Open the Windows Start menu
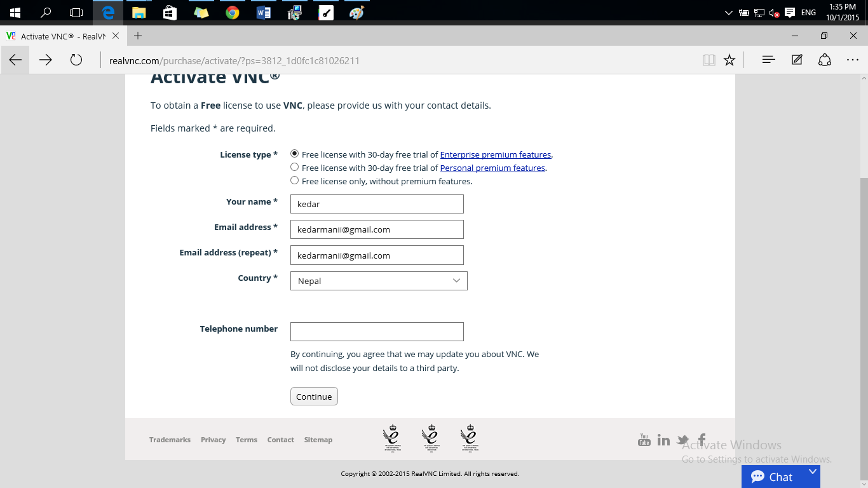The width and height of the screenshot is (868, 488). coord(15,12)
